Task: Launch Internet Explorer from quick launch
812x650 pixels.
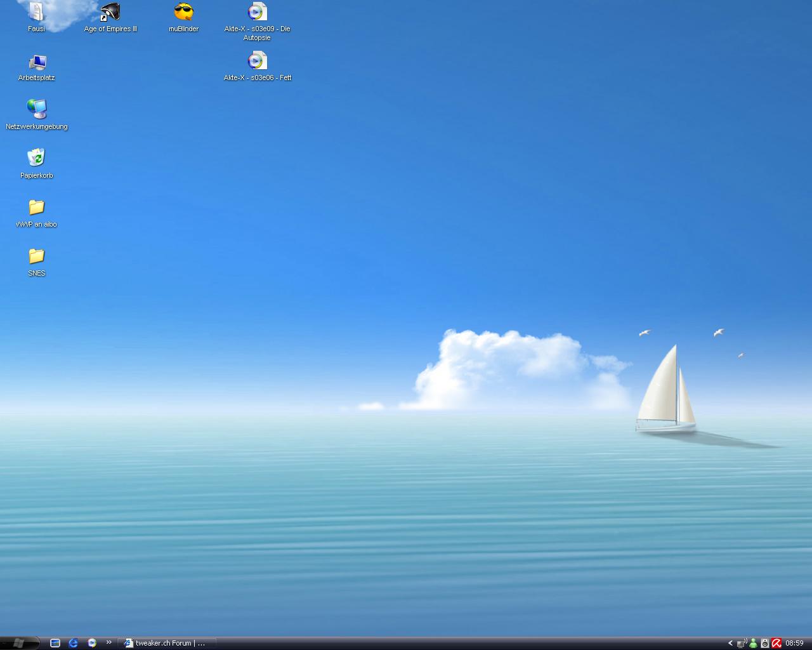Action: pos(74,643)
